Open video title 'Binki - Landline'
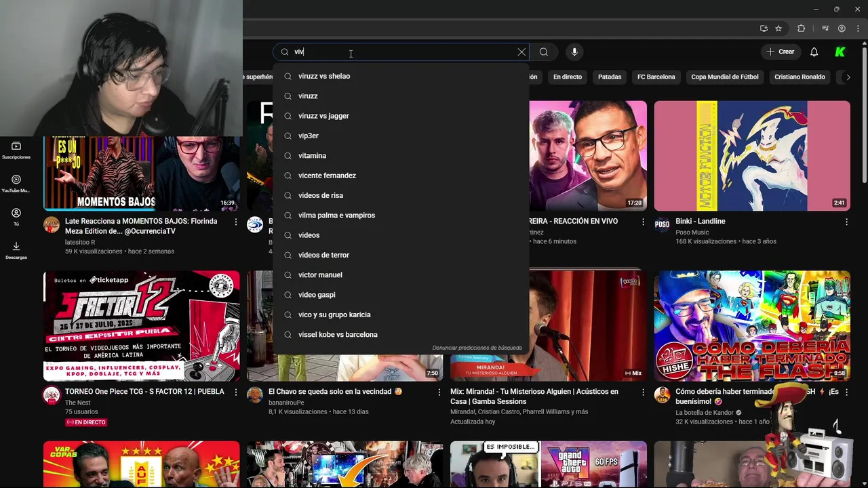Screen dimensions: 868x488 coord(701,222)
